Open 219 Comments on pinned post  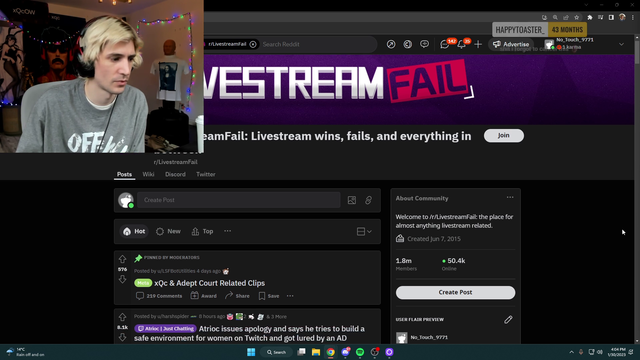coord(159,296)
